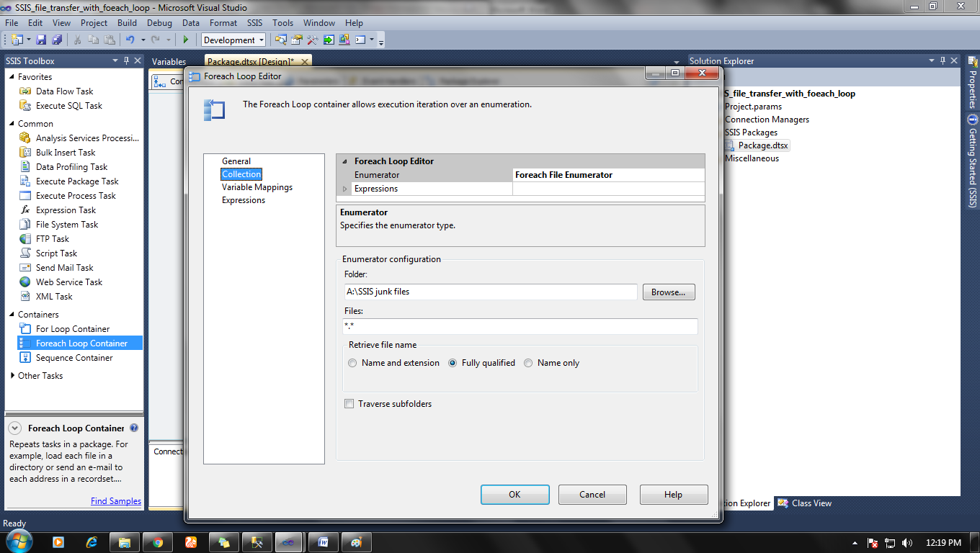
Task: Toggle the SSIS Toolbox auto-hide pin
Action: [x=126, y=61]
